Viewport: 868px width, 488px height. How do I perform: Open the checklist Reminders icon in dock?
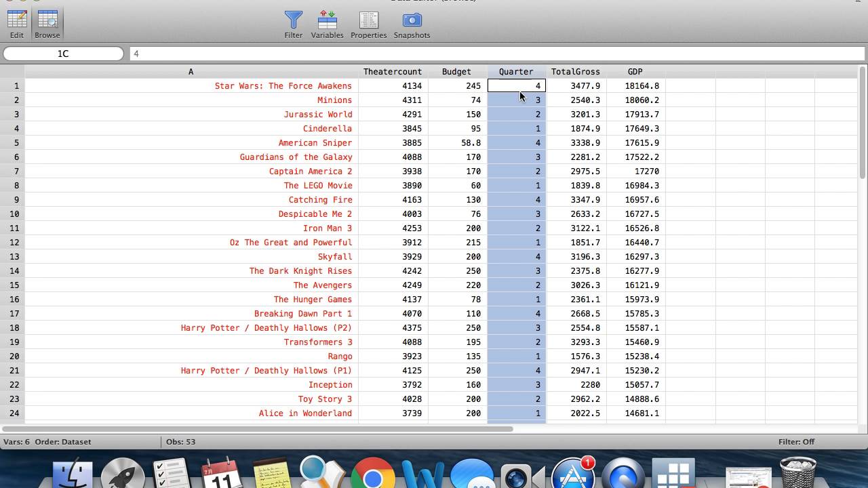click(x=170, y=474)
